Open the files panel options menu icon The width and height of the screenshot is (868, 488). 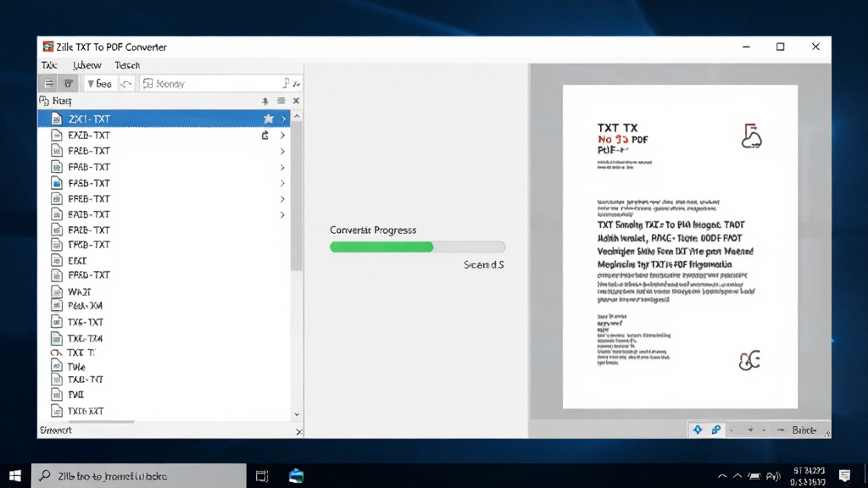click(281, 101)
